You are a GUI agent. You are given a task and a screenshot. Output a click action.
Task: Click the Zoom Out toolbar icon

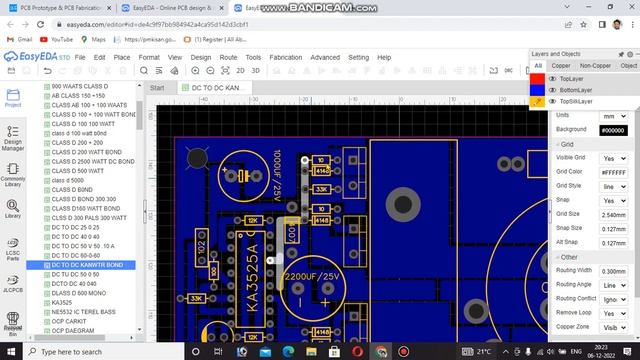(210, 71)
